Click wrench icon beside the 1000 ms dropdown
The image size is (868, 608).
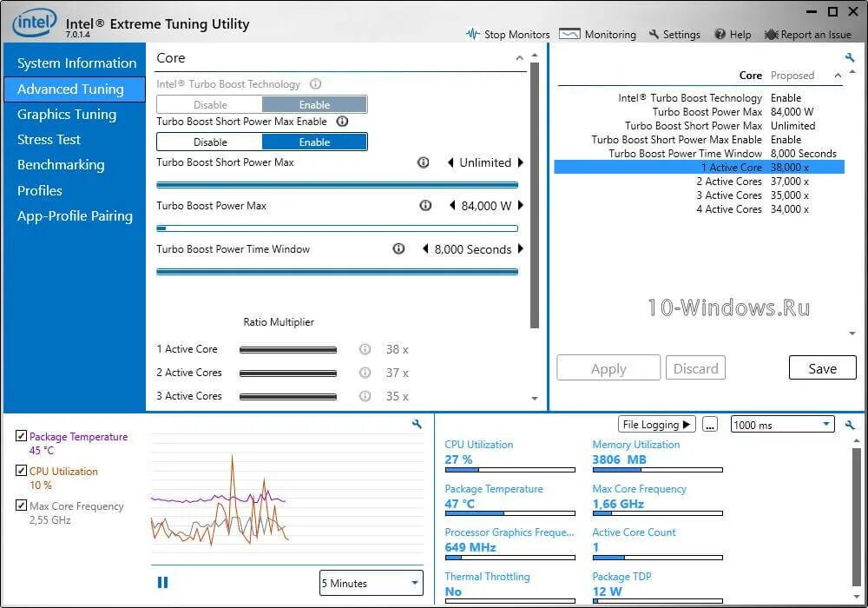(x=850, y=426)
